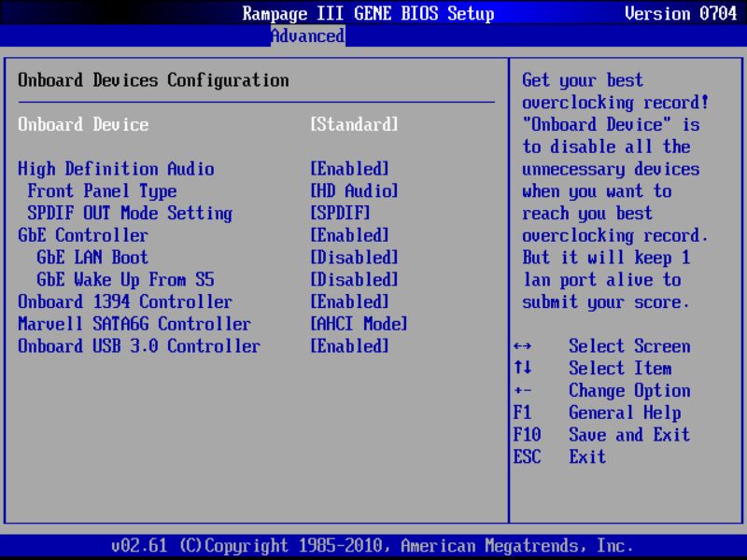Select Onboard 1394 Controller option

click(x=125, y=301)
